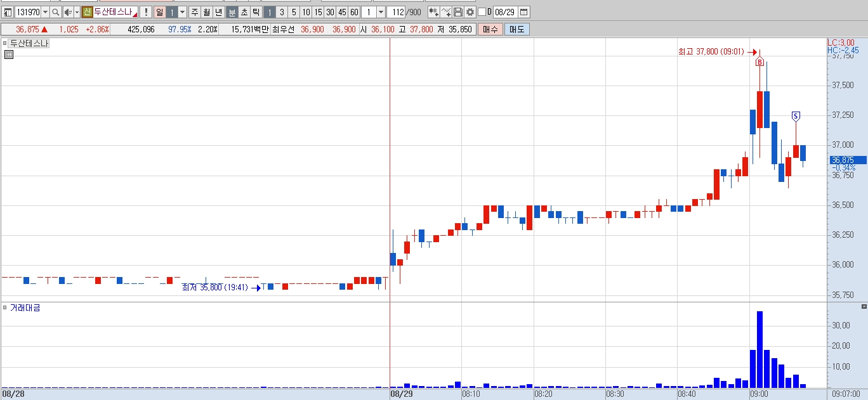Screen dimensions: 868x400
Task: Switch to the 분 (minute) chart mode
Action: 232,12
